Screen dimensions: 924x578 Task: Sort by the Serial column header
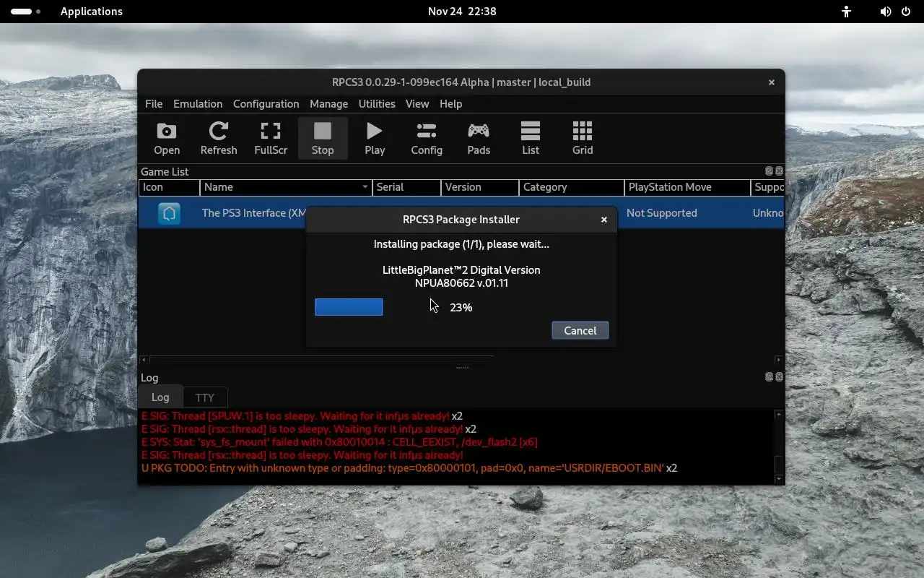click(406, 187)
